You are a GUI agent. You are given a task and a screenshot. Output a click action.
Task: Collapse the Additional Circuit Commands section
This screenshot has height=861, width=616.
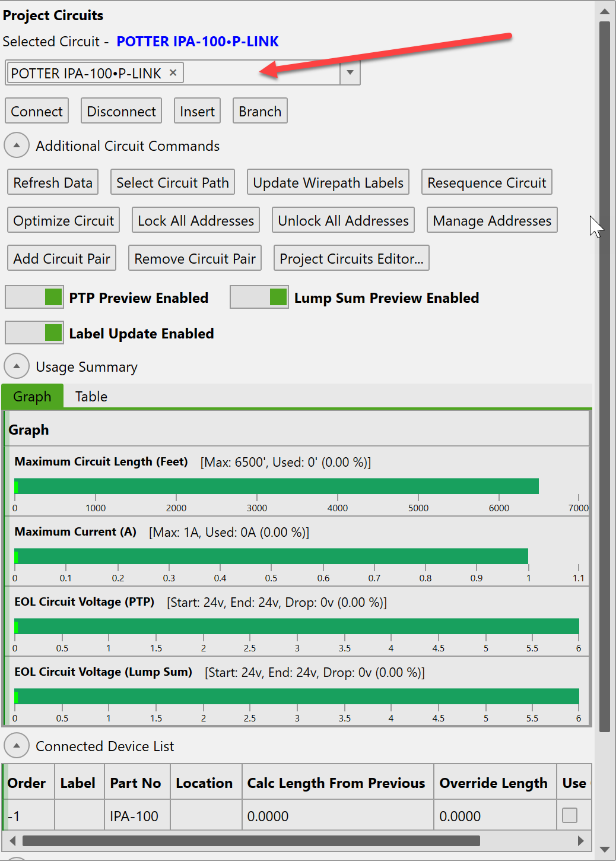[17, 145]
